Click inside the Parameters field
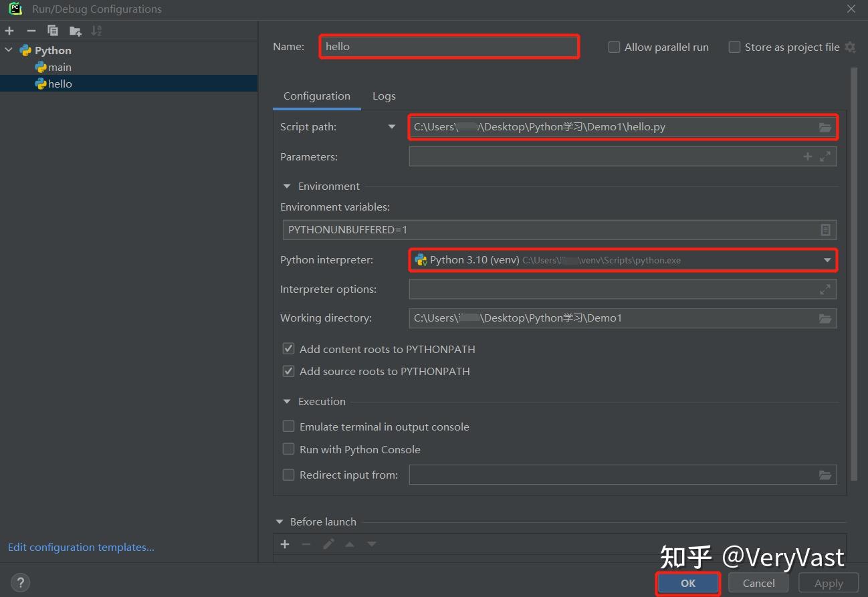 click(x=602, y=156)
